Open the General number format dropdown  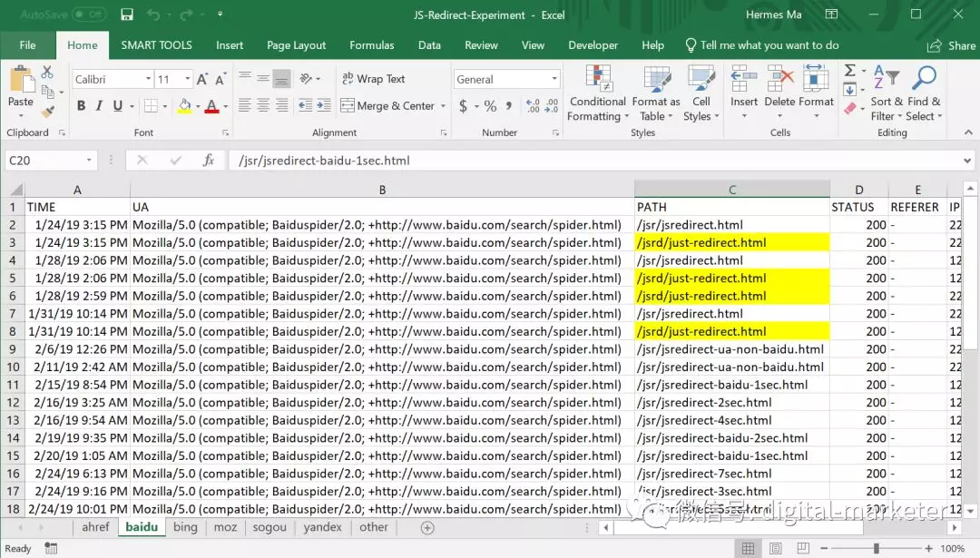(x=554, y=79)
